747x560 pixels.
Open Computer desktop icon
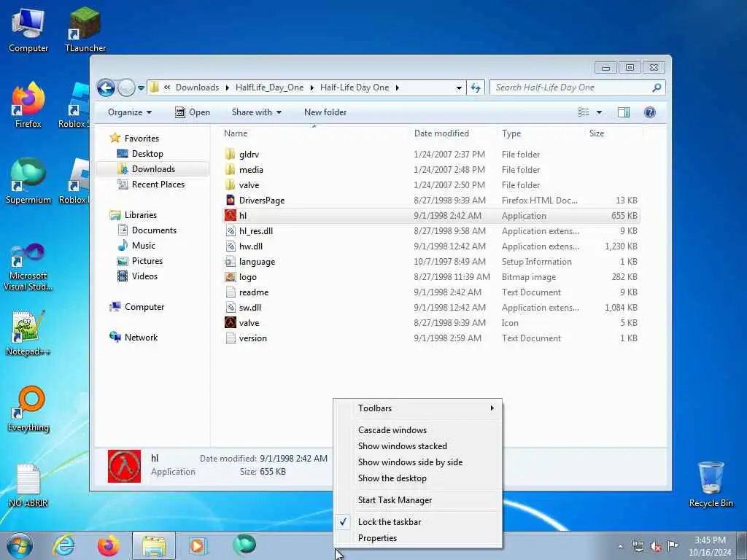(x=28, y=30)
